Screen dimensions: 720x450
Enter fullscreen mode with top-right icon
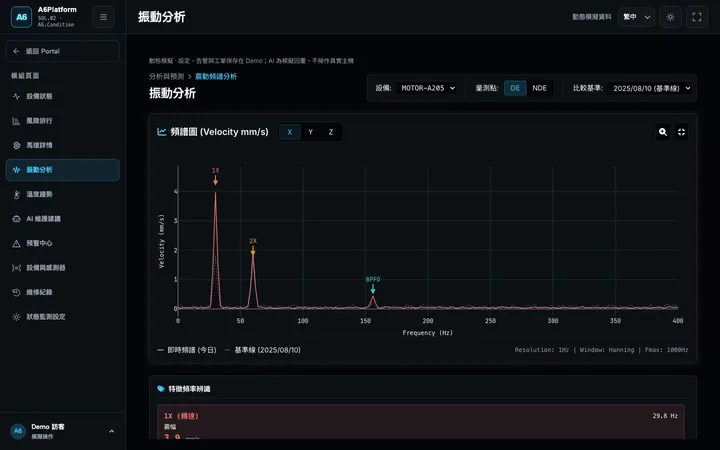(697, 17)
